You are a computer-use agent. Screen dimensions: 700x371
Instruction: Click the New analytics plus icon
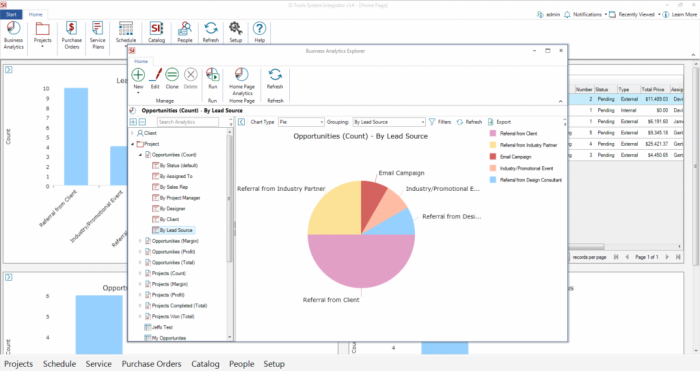[138, 75]
